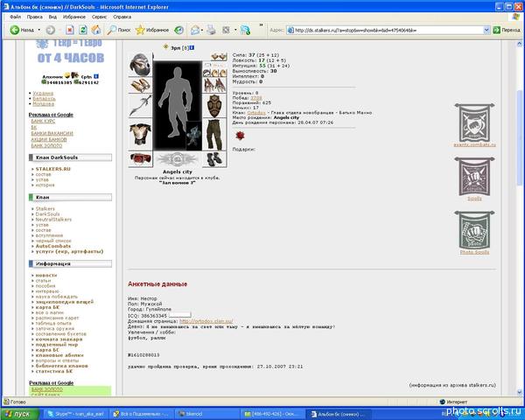Image resolution: width=525 pixels, height=420 pixels.
Task: Open подземный мир sidebar link
Action: click(57, 344)
